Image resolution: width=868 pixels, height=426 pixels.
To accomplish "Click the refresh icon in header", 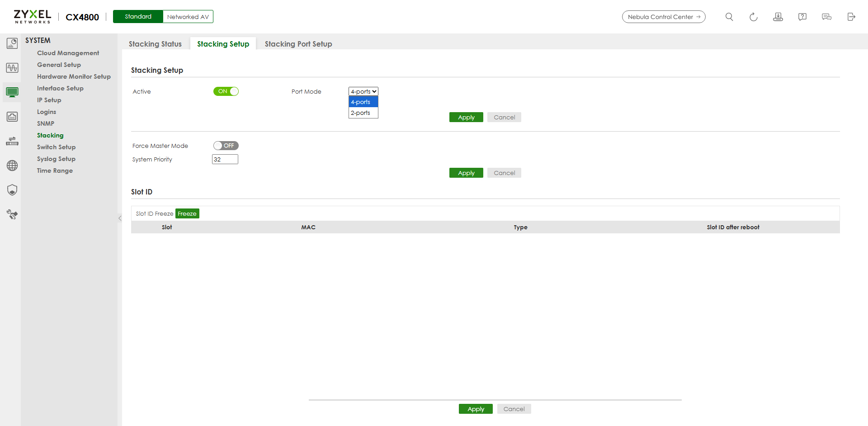I will click(753, 17).
